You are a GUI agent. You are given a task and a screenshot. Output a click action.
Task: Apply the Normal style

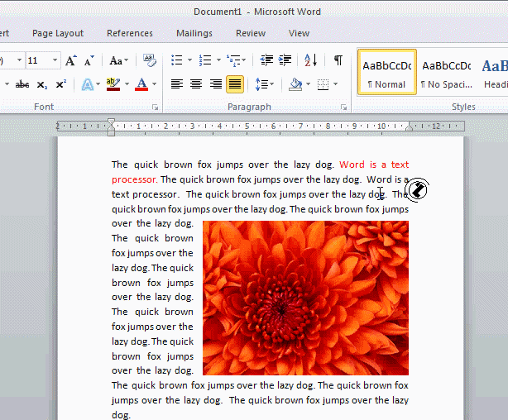386,73
